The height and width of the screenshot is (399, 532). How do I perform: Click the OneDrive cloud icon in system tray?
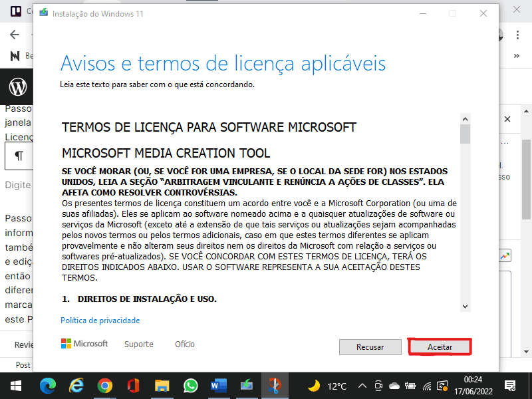(394, 386)
